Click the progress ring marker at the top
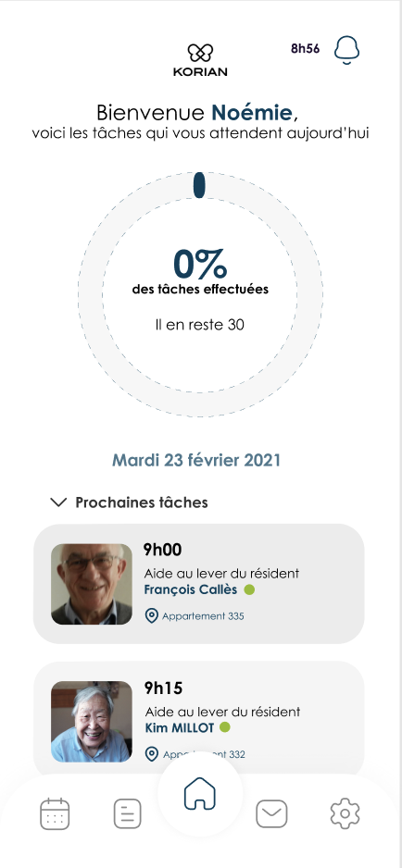Screen dimensions: 402x868 (200, 184)
